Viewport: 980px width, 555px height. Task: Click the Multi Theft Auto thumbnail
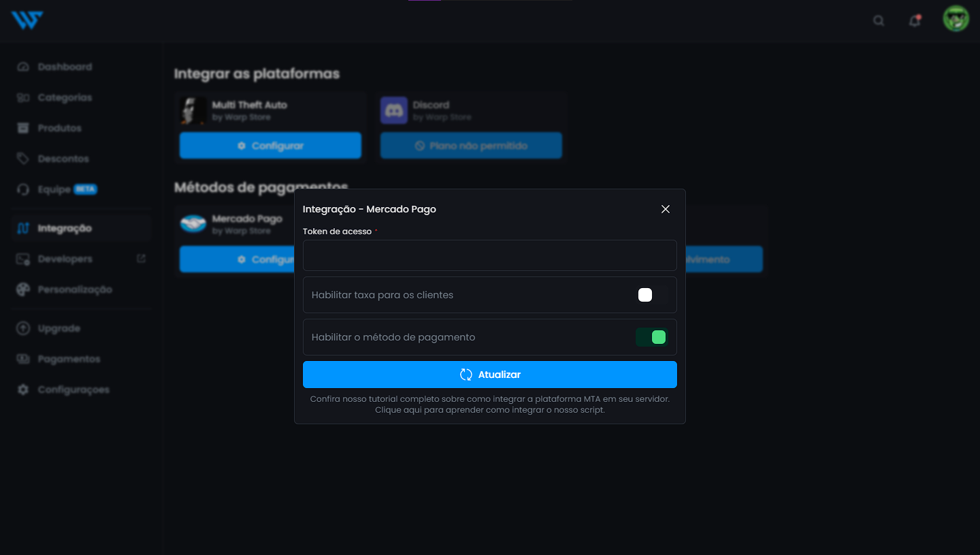click(193, 110)
